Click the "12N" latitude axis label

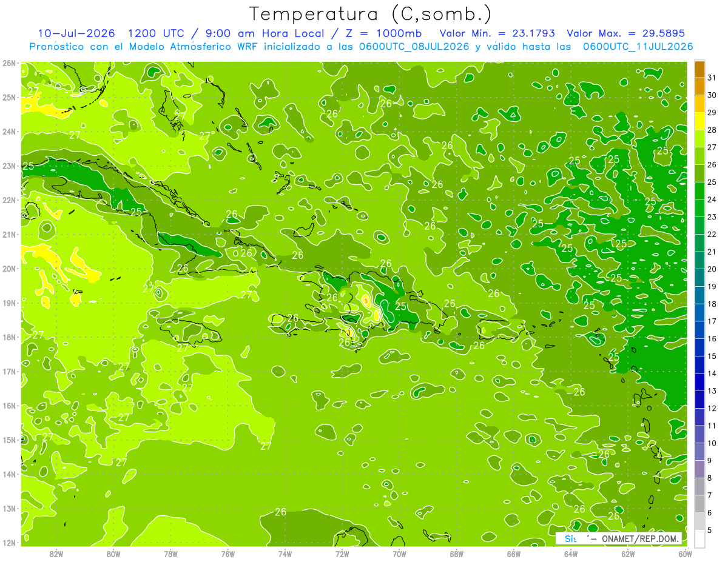pyautogui.click(x=9, y=543)
